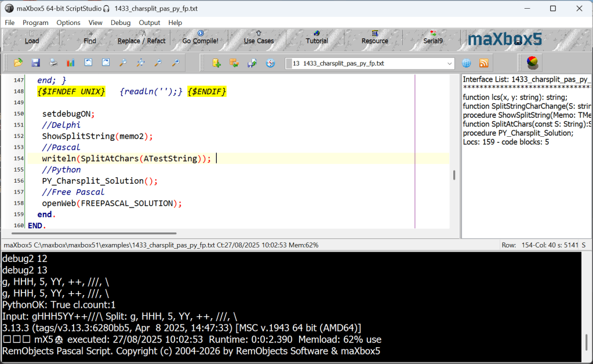593x364 pixels.
Task: Click the compass icon in the toolbar
Action: [270, 63]
